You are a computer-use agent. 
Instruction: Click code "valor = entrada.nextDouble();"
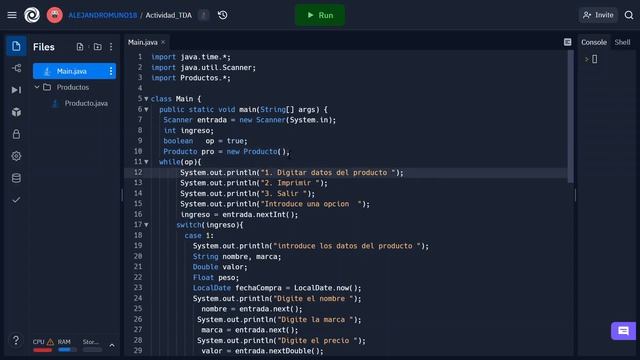[262, 351]
